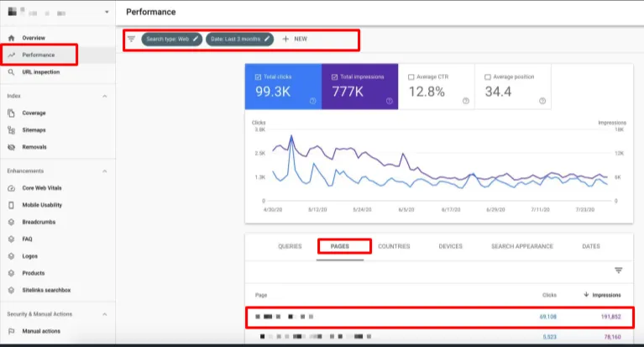The width and height of the screenshot is (644, 347).
Task: Collapse the Enhancements section chevron
Action: [105, 171]
